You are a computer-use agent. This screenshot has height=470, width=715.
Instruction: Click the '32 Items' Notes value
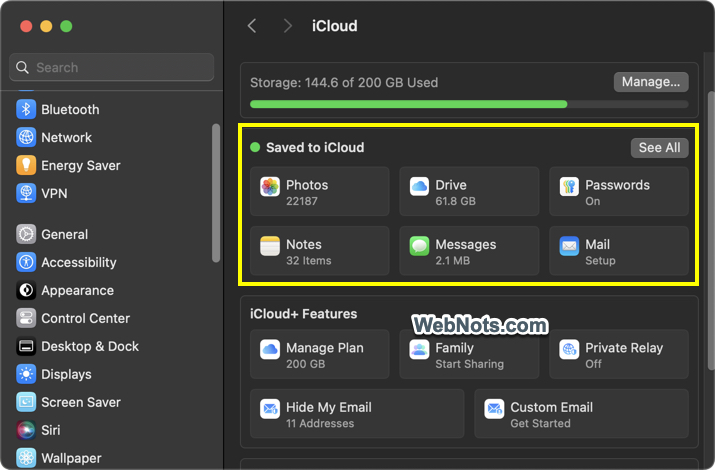(x=308, y=261)
